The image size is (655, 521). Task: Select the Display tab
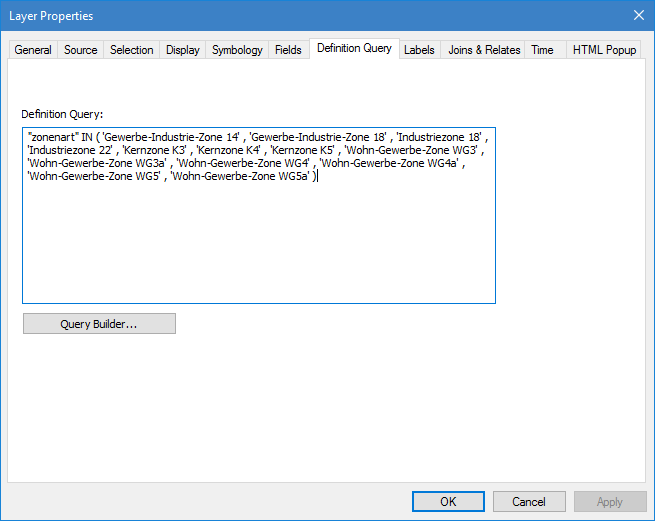click(x=183, y=50)
